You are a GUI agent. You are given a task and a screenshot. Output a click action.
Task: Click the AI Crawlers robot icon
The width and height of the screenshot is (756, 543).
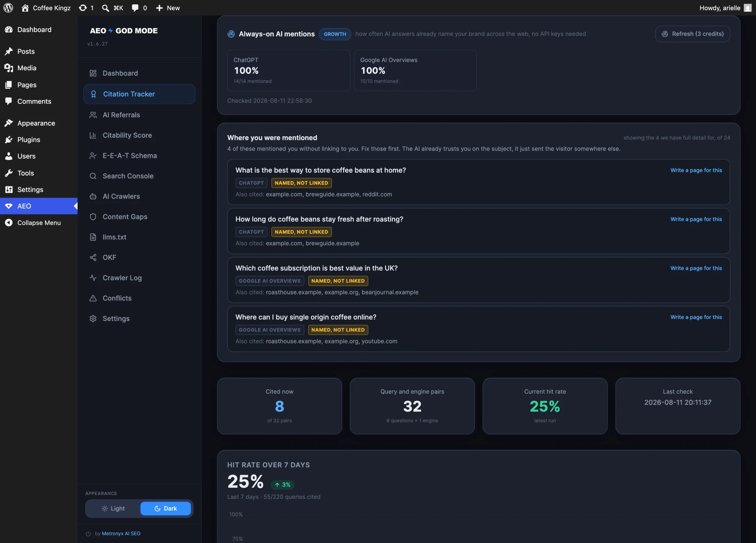point(93,196)
